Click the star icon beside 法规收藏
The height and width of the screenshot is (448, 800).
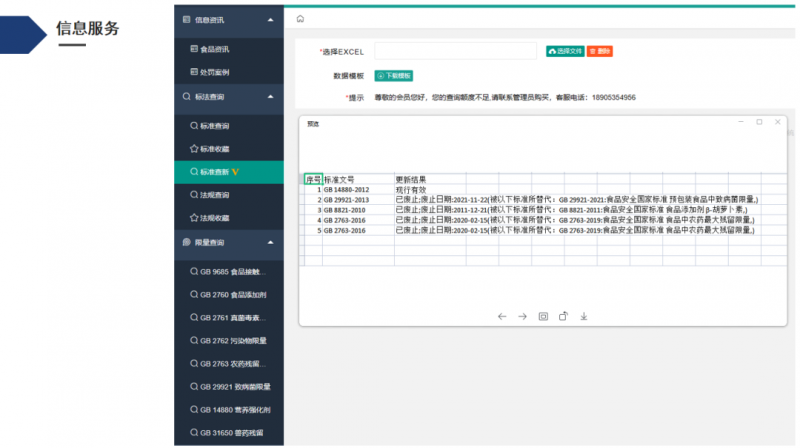pyautogui.click(x=194, y=218)
